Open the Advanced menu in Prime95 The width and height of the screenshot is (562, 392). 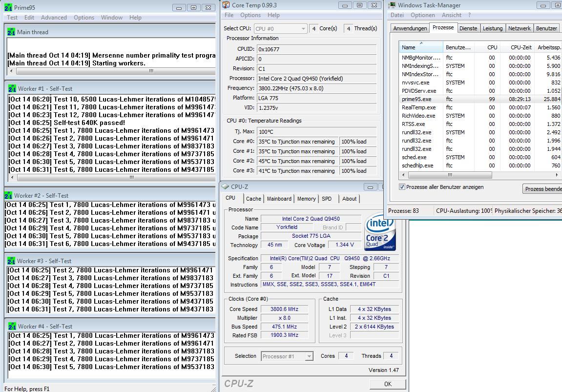(54, 18)
